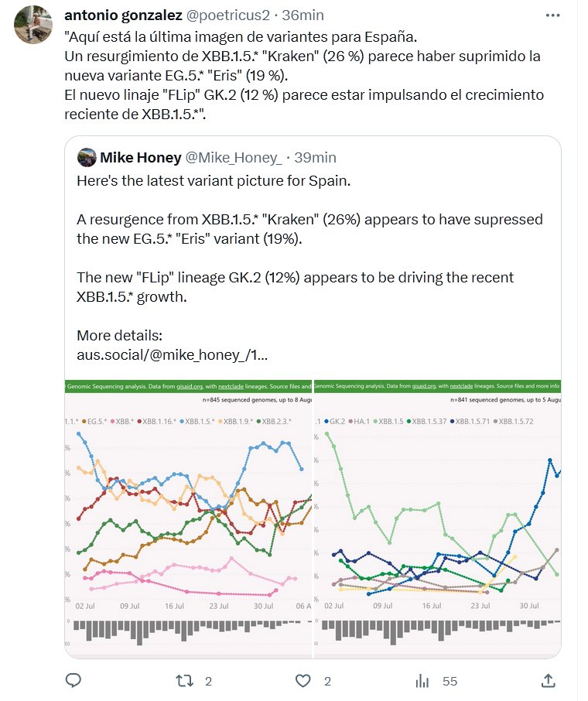Screen dimensions: 588x701
Task: Click antonio gonzalez's profile avatar
Action: point(33,25)
